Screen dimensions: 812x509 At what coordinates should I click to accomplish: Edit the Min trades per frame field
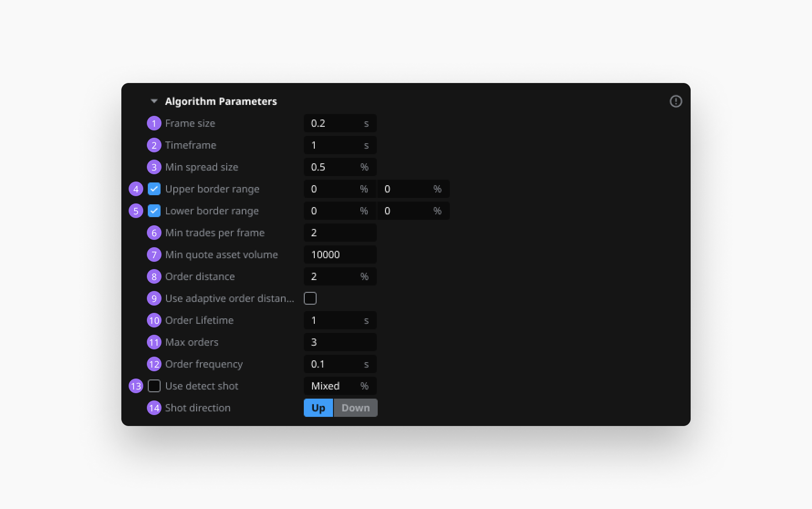[x=340, y=233]
